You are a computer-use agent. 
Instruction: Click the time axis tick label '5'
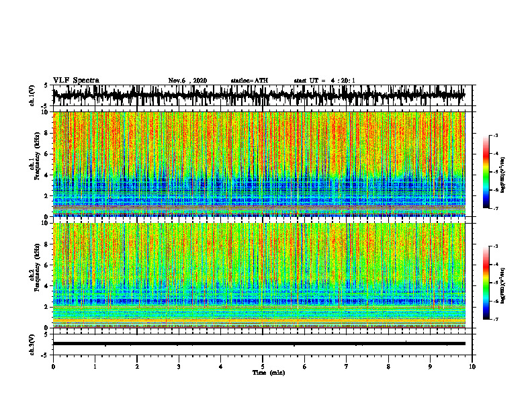click(x=263, y=367)
